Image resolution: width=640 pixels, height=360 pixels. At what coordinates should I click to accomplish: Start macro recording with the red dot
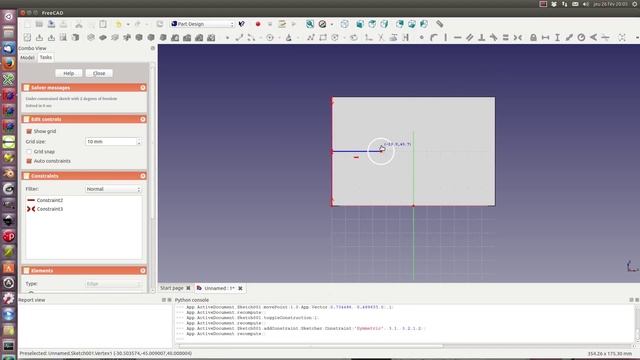point(258,24)
